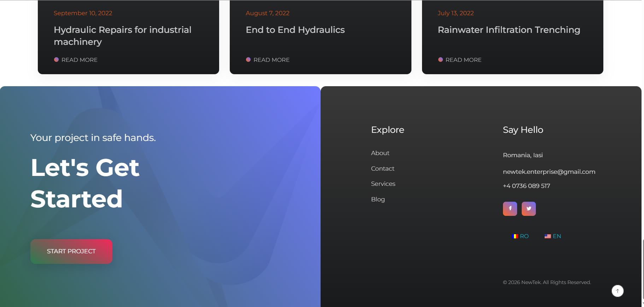
Task: Click the Romanian flag icon
Action: (x=515, y=236)
